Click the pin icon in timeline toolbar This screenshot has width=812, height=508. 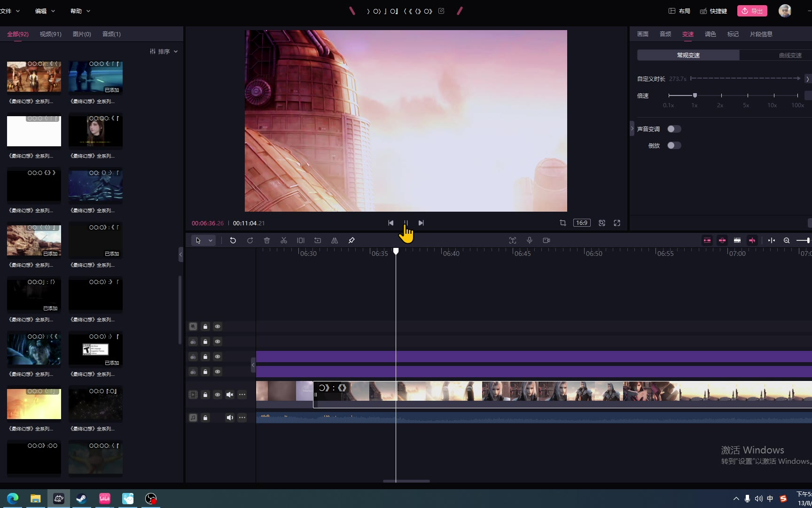pyautogui.click(x=351, y=240)
